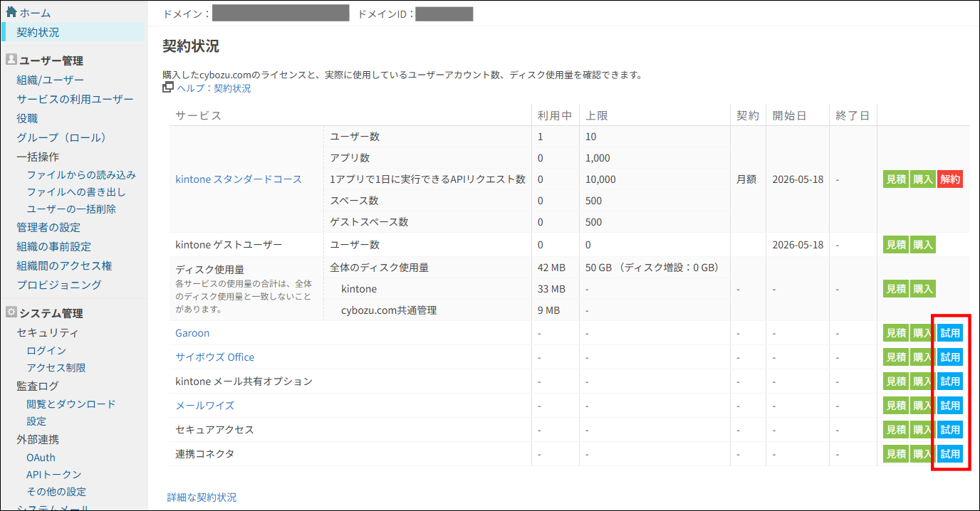The height and width of the screenshot is (511, 980).
Task: Click the 10,000 API request limit value
Action: (x=600, y=179)
